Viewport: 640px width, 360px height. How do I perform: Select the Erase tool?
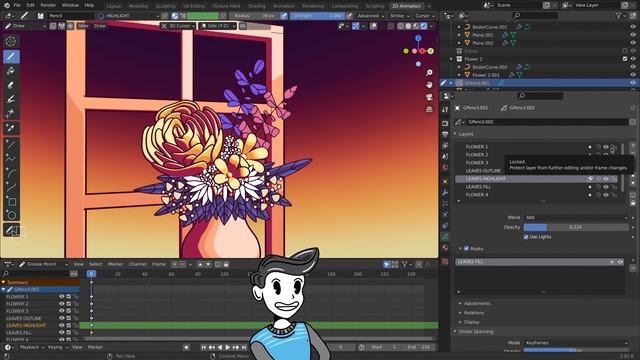coord(11,85)
